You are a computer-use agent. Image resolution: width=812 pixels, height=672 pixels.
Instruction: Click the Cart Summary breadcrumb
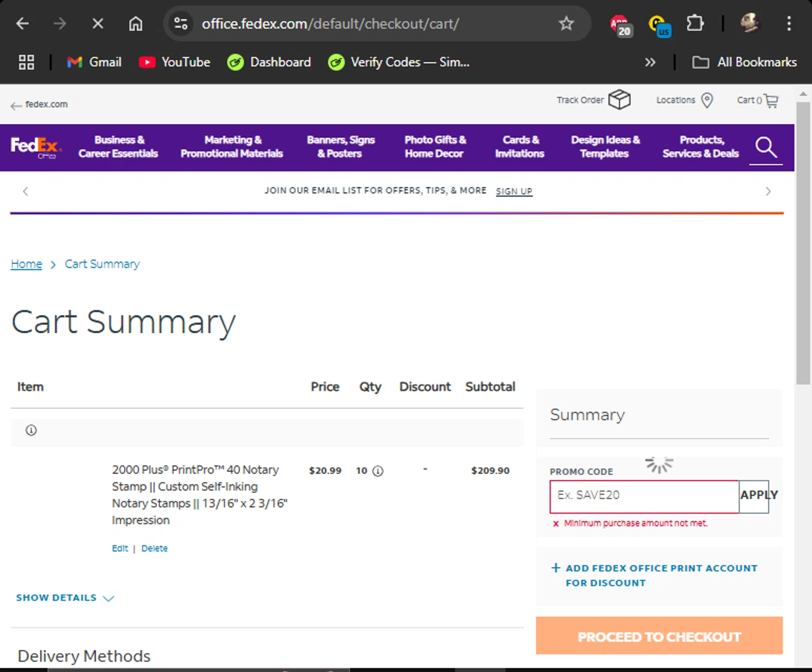click(102, 264)
